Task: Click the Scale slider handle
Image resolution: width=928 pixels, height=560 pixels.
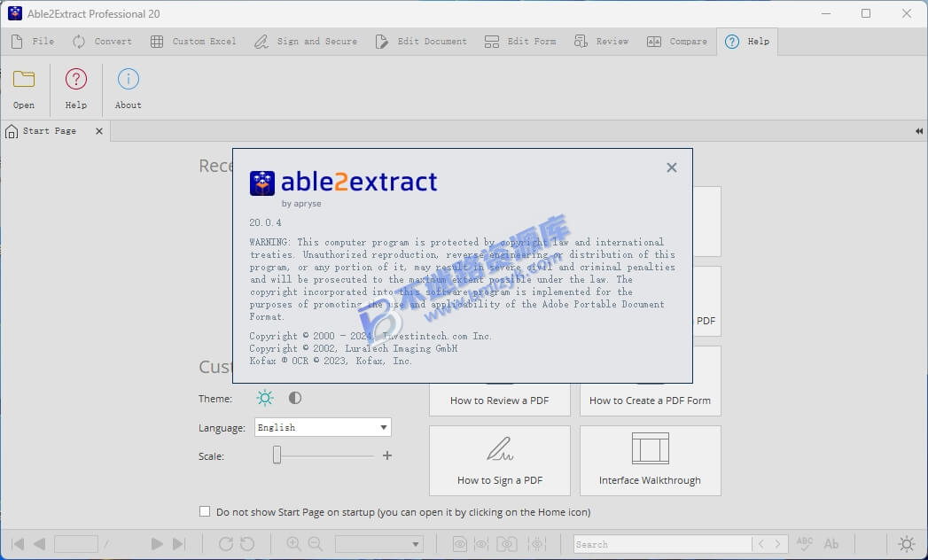Action: click(277, 455)
